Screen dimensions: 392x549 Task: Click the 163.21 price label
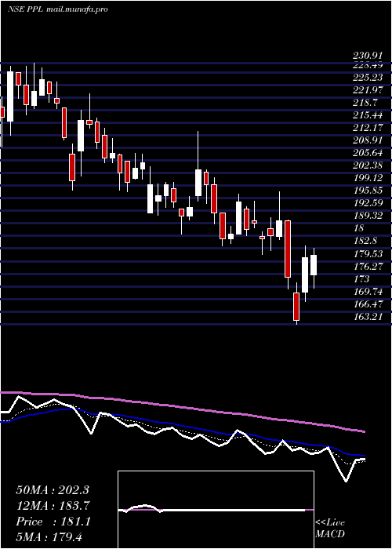[368, 317]
